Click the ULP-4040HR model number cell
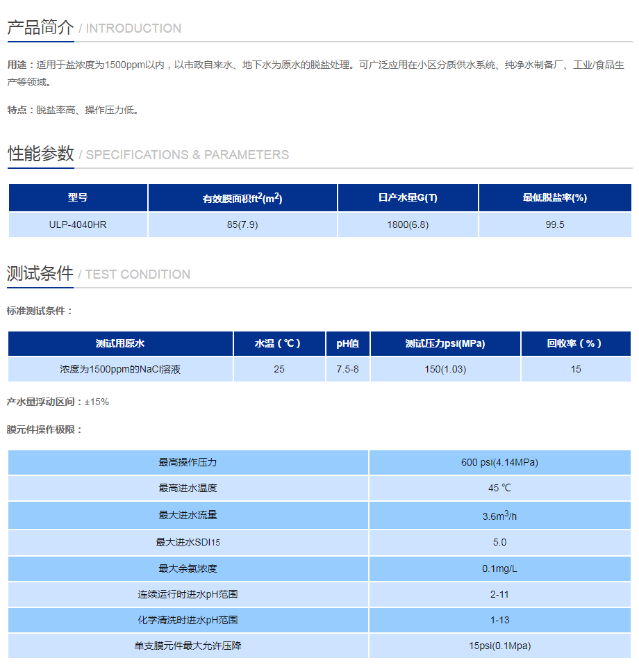Image resolution: width=639 pixels, height=672 pixels. click(77, 224)
